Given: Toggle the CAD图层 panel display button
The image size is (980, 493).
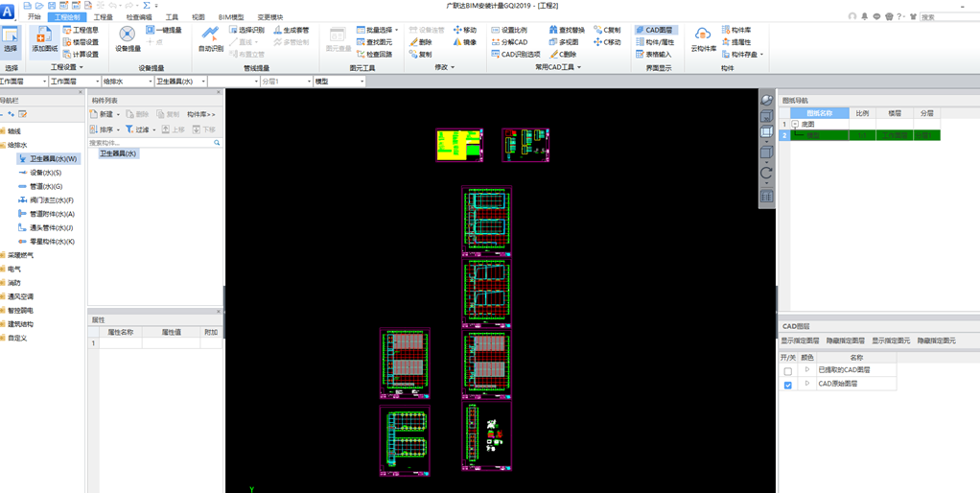Looking at the screenshot, I should [653, 30].
